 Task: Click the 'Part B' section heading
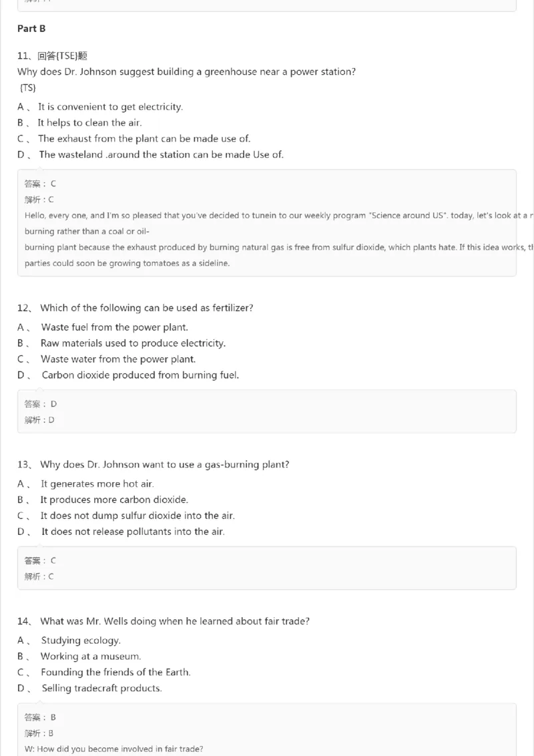pyautogui.click(x=31, y=29)
